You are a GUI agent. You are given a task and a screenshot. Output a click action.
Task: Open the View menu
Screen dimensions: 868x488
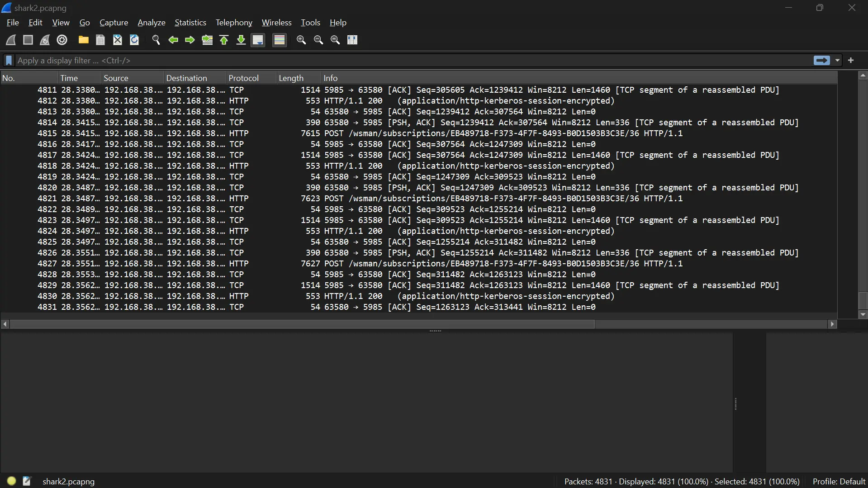[61, 23]
